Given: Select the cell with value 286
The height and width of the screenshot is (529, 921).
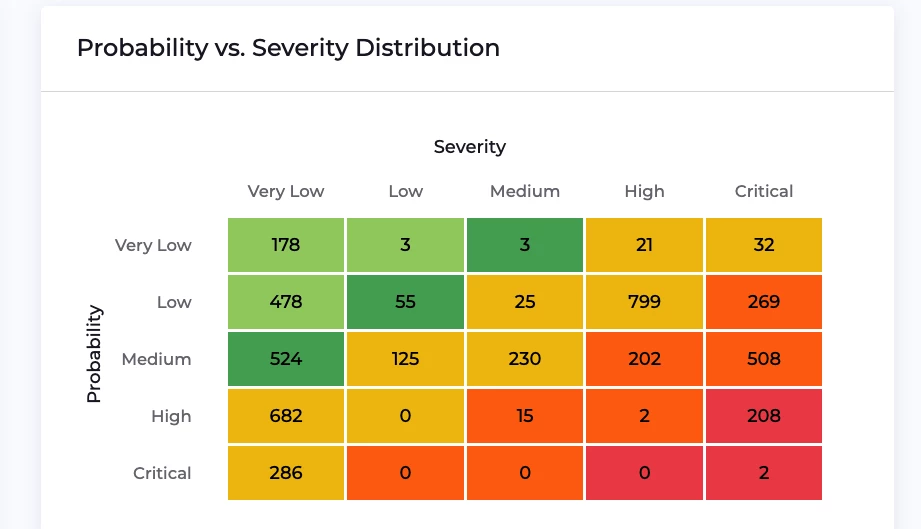Looking at the screenshot, I should coord(286,473).
